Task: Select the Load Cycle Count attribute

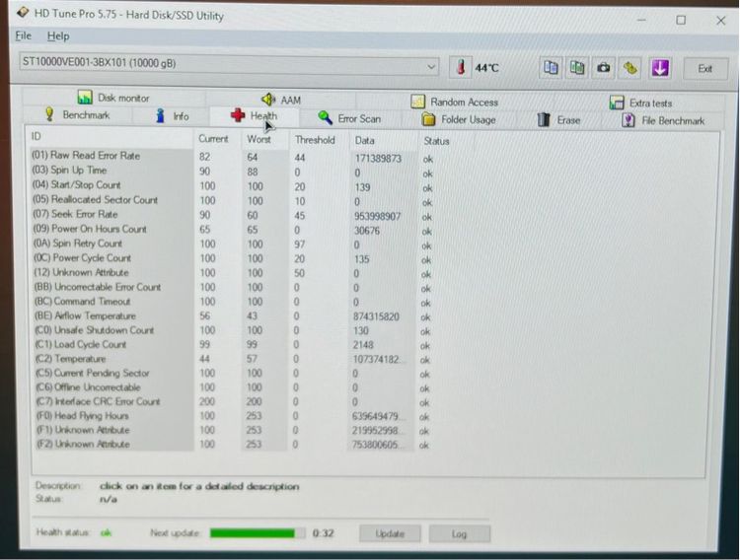Action: [x=81, y=344]
